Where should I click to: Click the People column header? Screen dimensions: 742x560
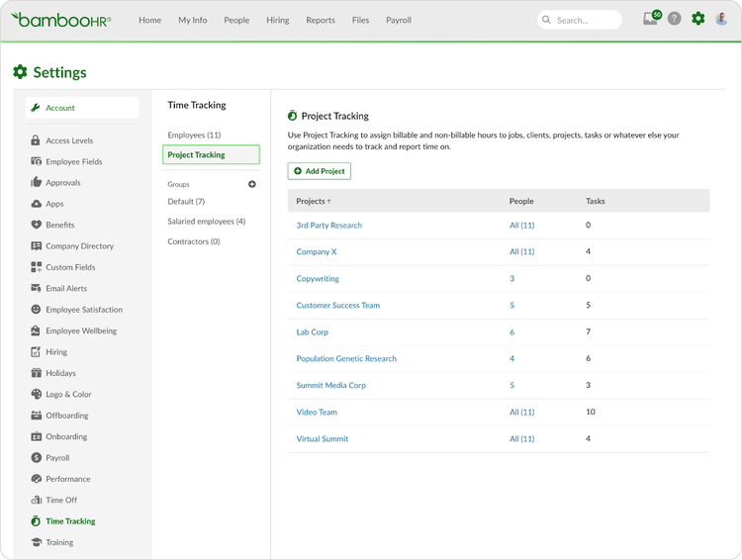(521, 201)
